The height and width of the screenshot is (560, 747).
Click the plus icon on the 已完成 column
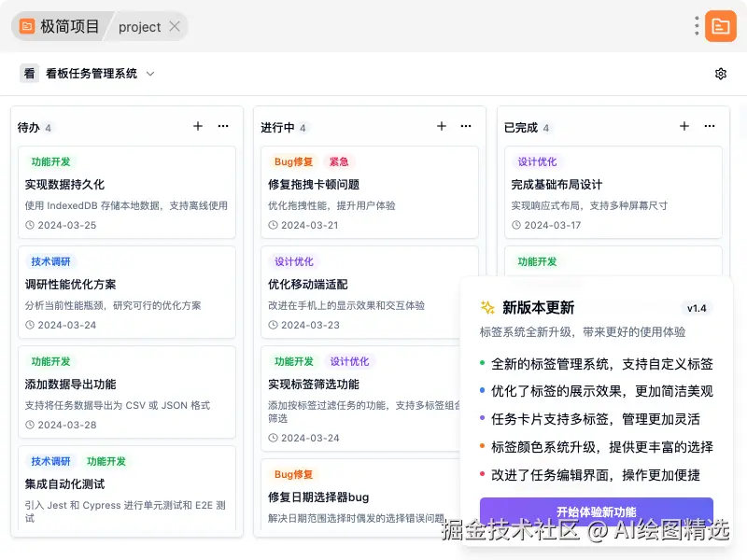coord(683,125)
